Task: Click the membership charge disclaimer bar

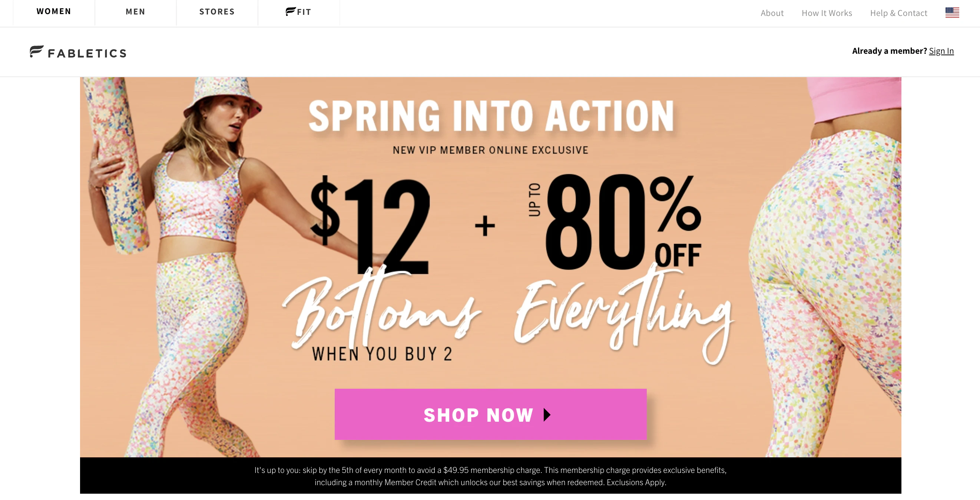Action: [x=490, y=476]
